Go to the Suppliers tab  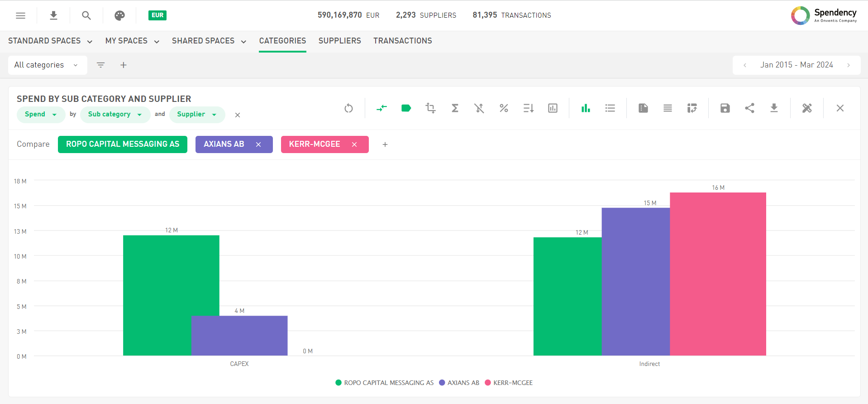(x=339, y=41)
